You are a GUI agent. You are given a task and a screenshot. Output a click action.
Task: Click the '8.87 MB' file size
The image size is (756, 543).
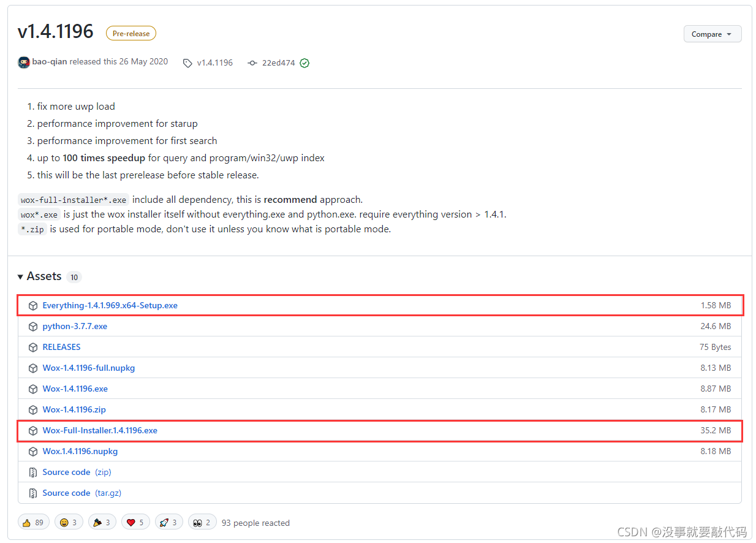click(x=716, y=389)
